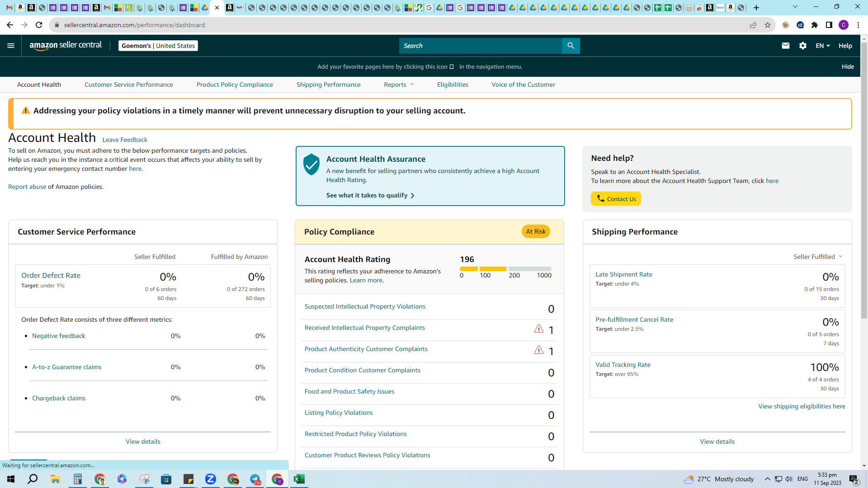Open the new tab plus button

(756, 8)
